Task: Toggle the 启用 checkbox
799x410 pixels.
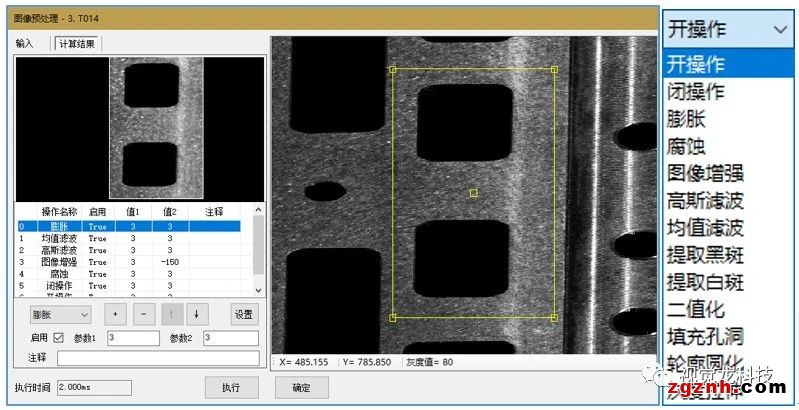Action: click(x=58, y=338)
